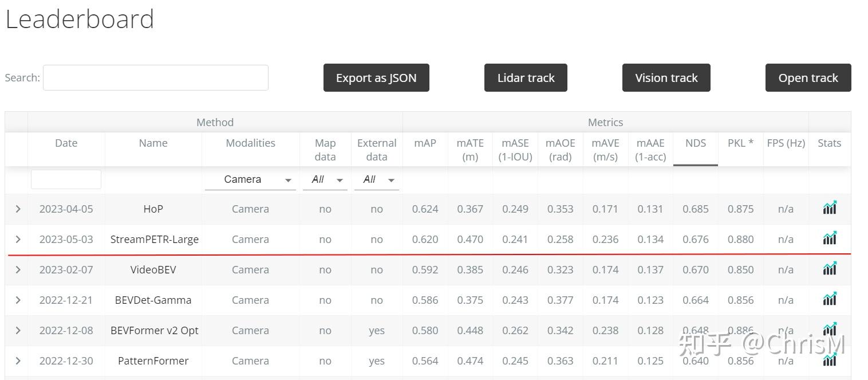Open stats chart icon for BEVDet-Gamma

[x=829, y=299]
